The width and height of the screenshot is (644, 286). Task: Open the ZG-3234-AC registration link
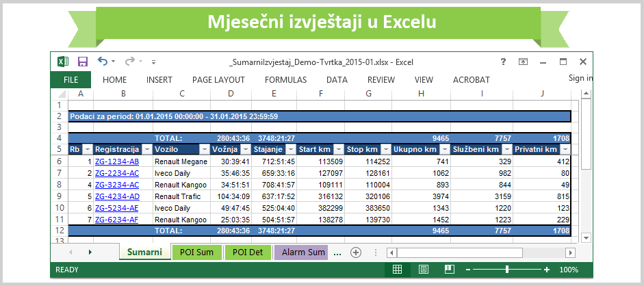coord(116,185)
